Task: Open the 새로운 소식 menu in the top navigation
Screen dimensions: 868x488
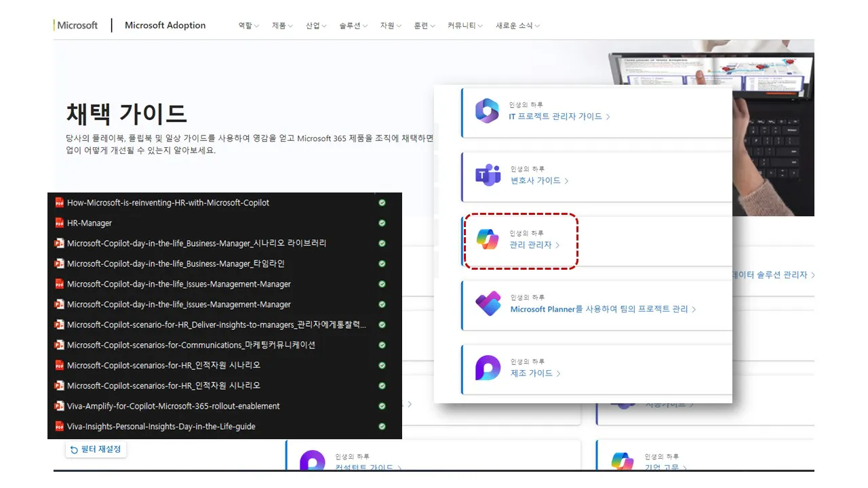Action: [517, 26]
